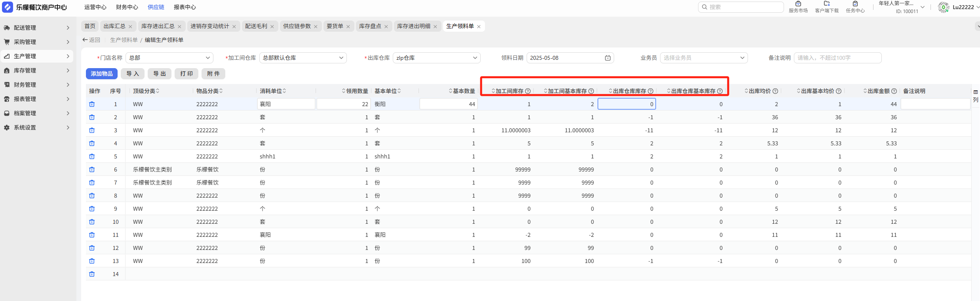Screen dimensions: 980x301
Task: Expand 配送管理 sidebar menu
Action: (x=37, y=28)
